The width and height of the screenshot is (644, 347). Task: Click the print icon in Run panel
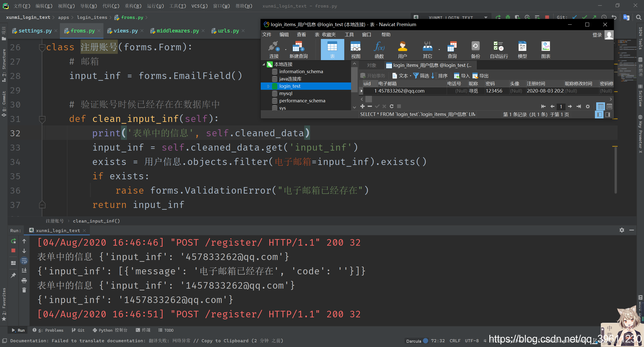24,280
